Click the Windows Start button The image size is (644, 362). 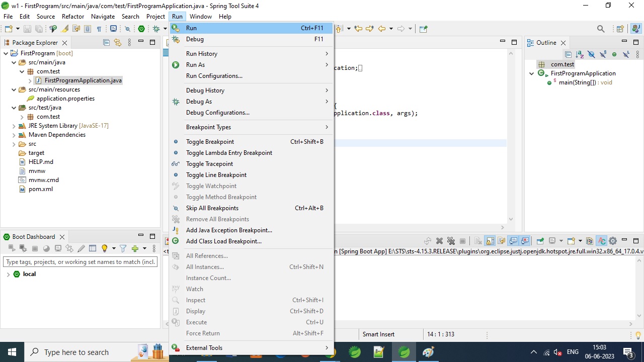point(12,352)
